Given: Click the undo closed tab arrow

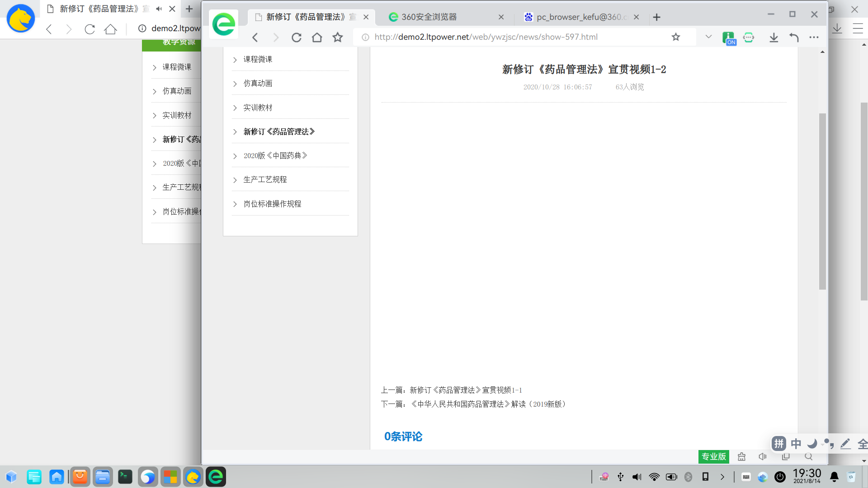Looking at the screenshot, I should [x=794, y=38].
